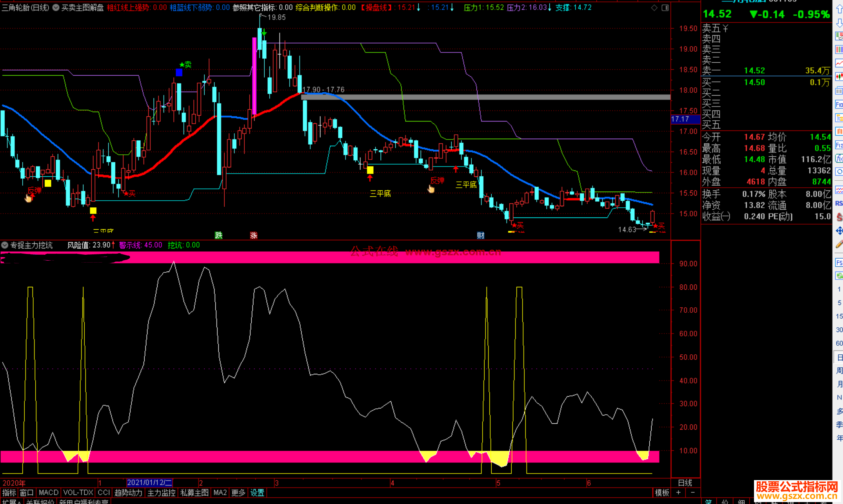Click the 2020年 label on the time axis
This screenshot has height=504, width=843.
click(x=14, y=483)
